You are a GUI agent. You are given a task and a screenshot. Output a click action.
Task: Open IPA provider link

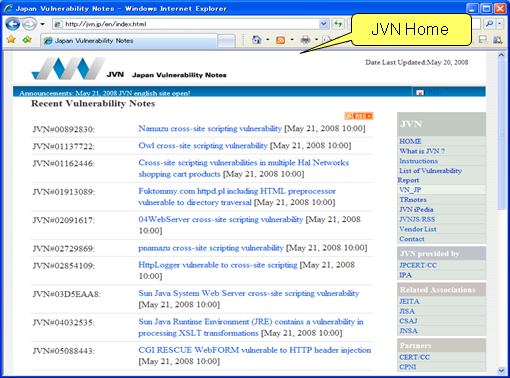tap(406, 275)
